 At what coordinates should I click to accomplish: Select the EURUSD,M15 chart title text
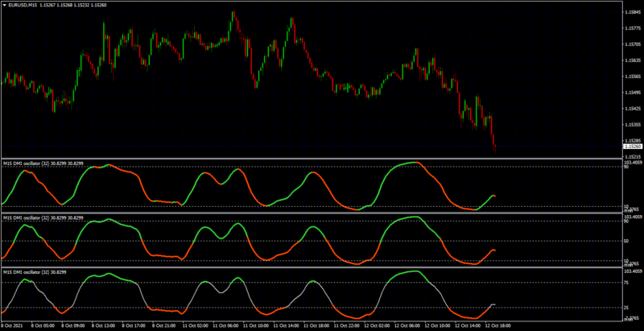pos(23,6)
